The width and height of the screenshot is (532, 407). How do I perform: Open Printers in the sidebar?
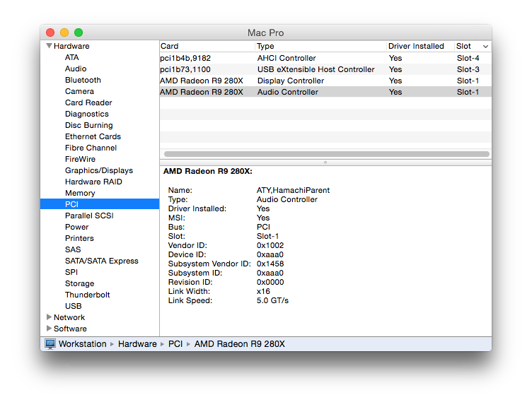(79, 238)
